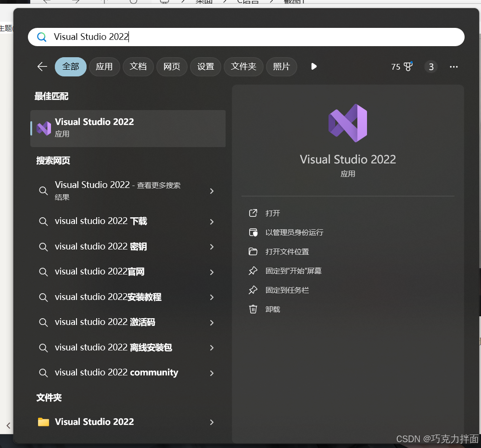Click the play arrow for more filters

(314, 66)
